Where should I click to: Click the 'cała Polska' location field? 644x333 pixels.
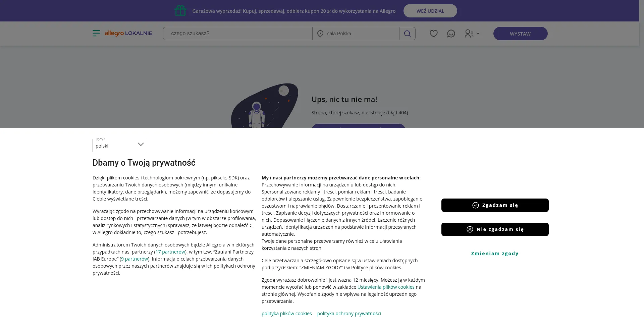tap(356, 34)
